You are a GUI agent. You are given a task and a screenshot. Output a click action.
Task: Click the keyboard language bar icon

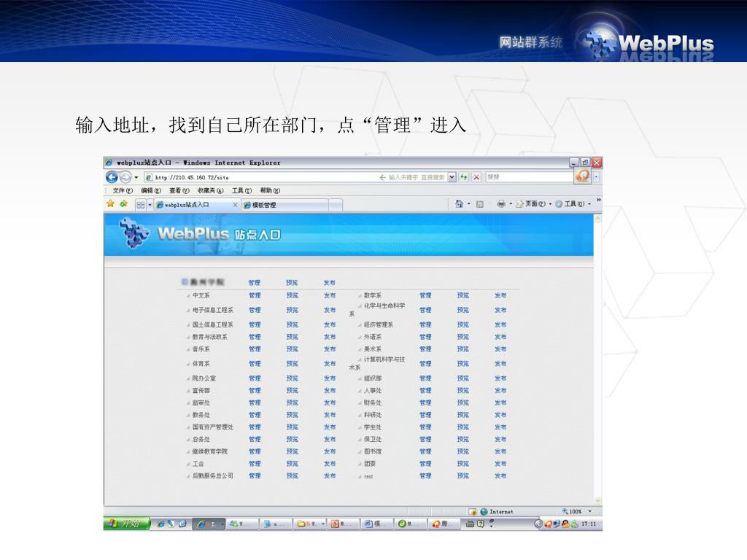pyautogui.click(x=471, y=524)
